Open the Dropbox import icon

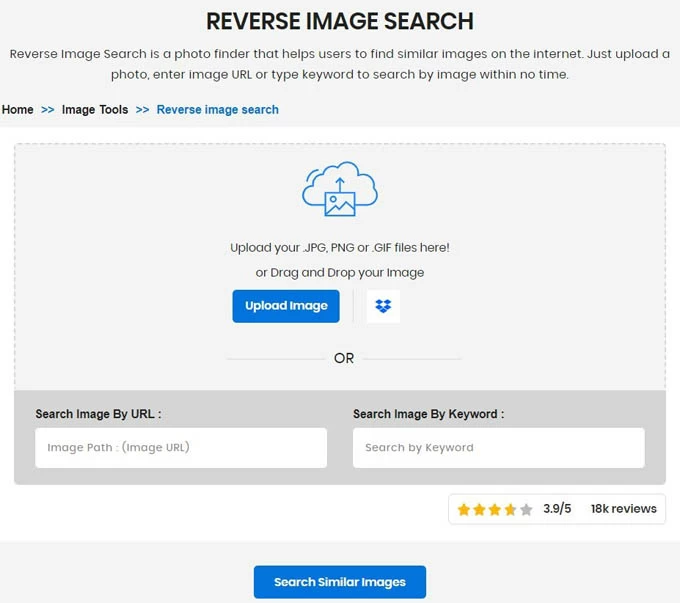pos(383,306)
